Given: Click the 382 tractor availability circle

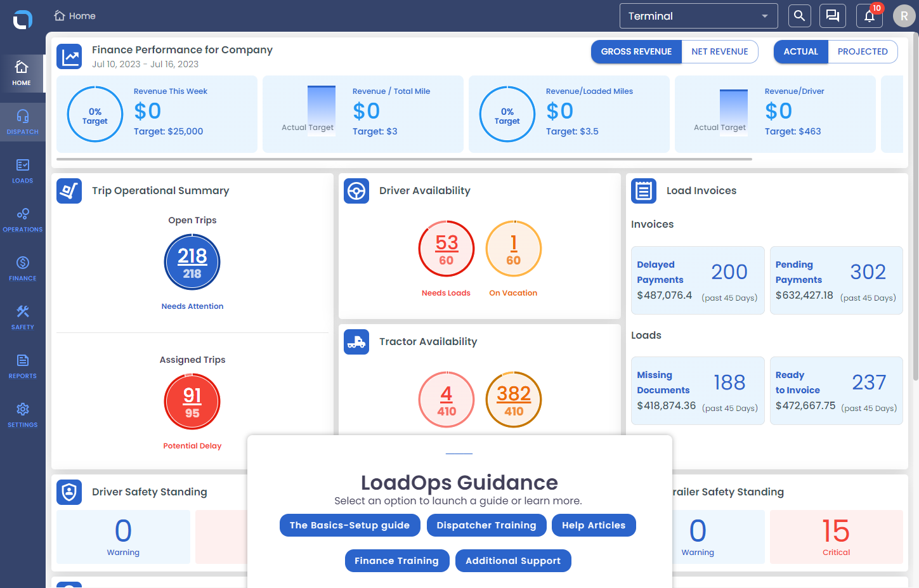Looking at the screenshot, I should (x=514, y=400).
